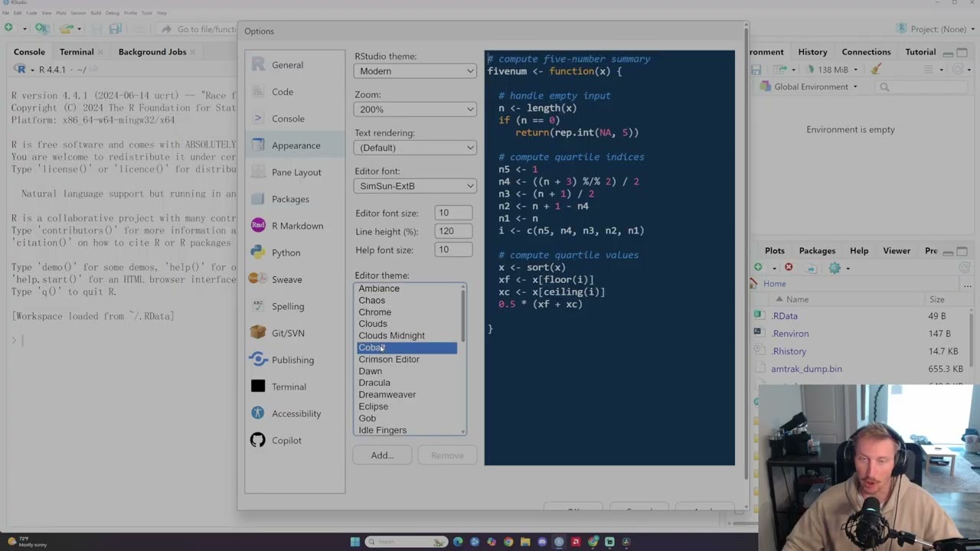Click the Open File folder icon in toolbar

[67, 28]
